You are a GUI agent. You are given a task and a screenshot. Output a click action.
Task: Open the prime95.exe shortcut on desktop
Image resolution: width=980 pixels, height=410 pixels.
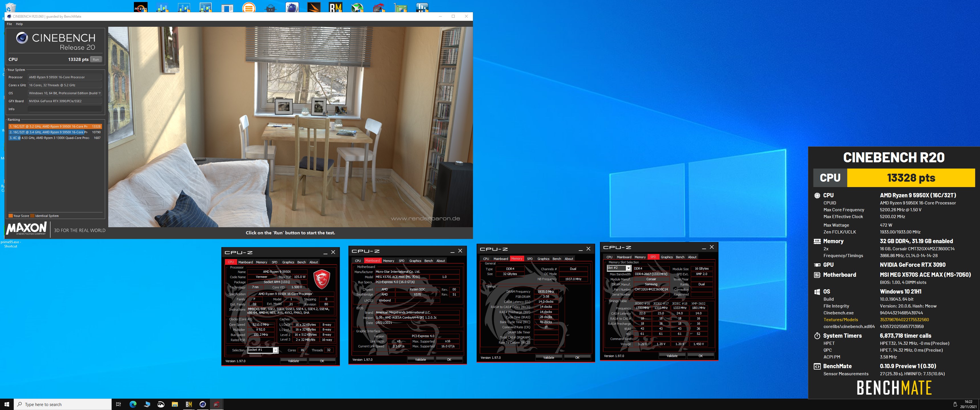point(11,244)
